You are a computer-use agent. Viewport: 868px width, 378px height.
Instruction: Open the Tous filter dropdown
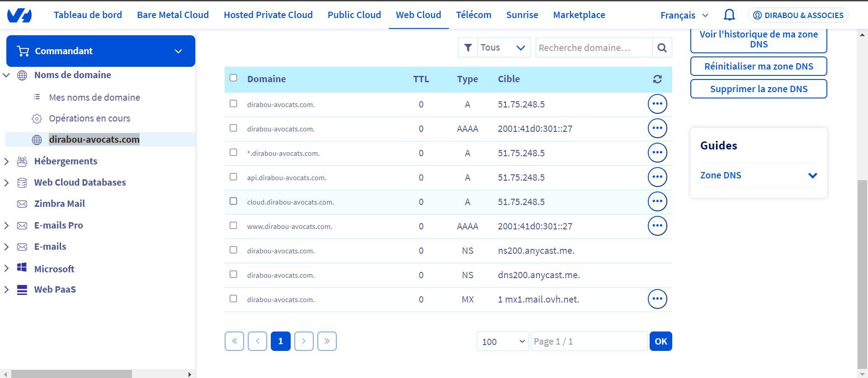(504, 48)
